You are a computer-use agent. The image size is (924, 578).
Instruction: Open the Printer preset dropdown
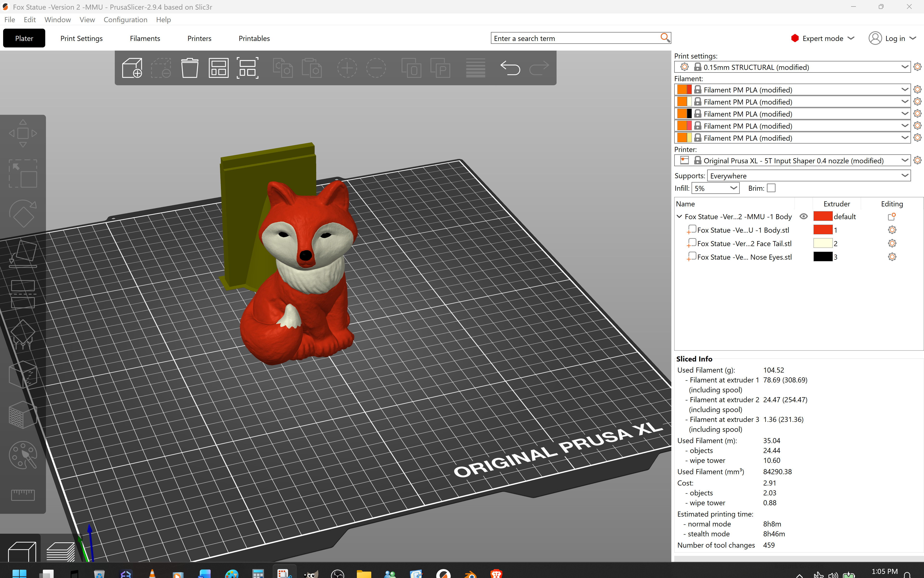coord(792,161)
